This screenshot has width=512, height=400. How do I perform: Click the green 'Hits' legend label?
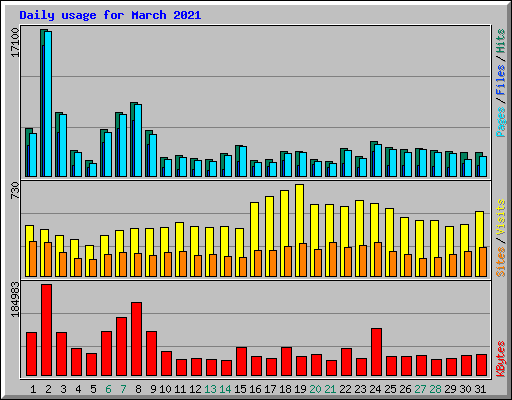point(501,41)
